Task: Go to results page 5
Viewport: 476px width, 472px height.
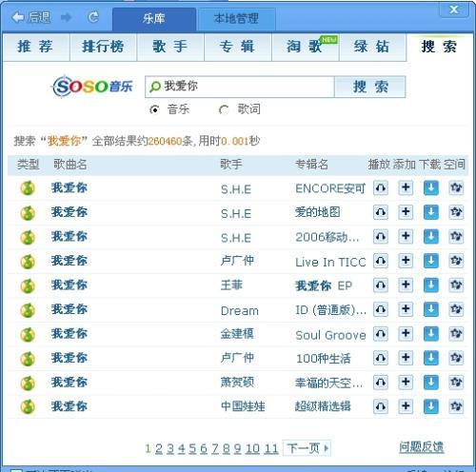Action: [x=192, y=448]
